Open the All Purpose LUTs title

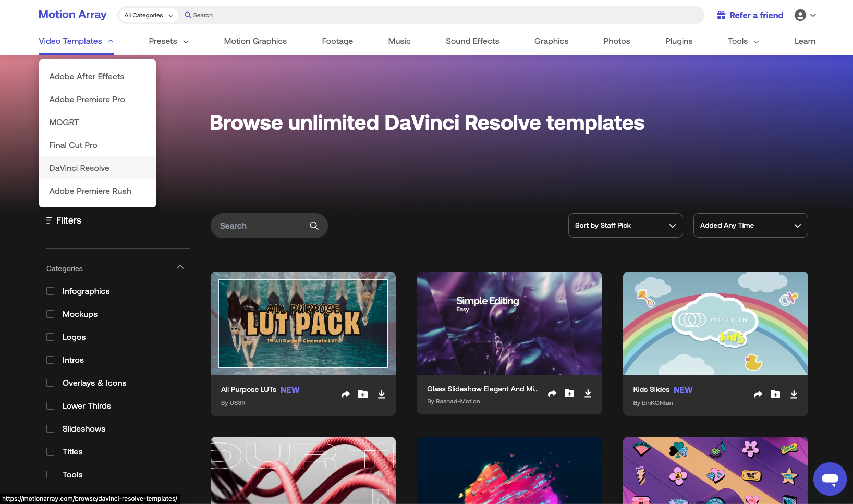(249, 389)
